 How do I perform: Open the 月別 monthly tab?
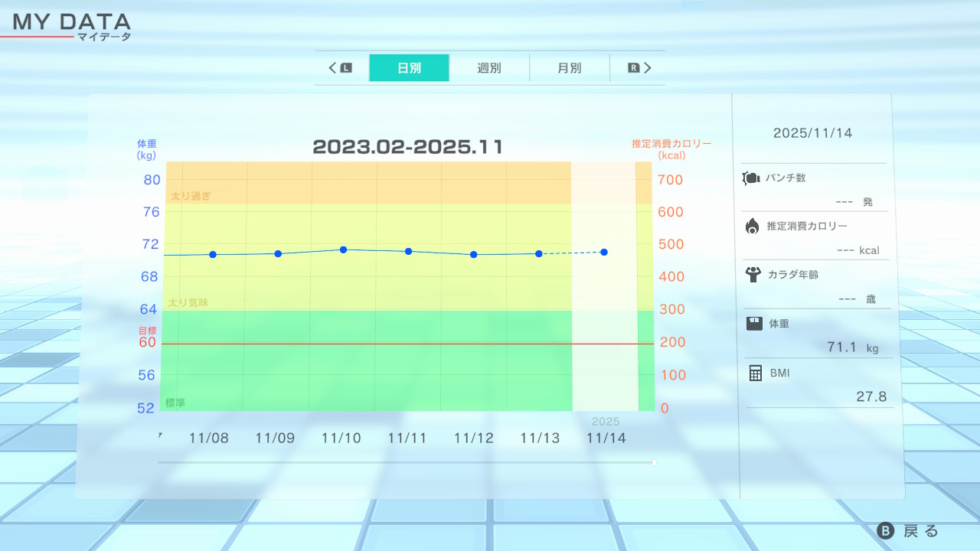569,68
